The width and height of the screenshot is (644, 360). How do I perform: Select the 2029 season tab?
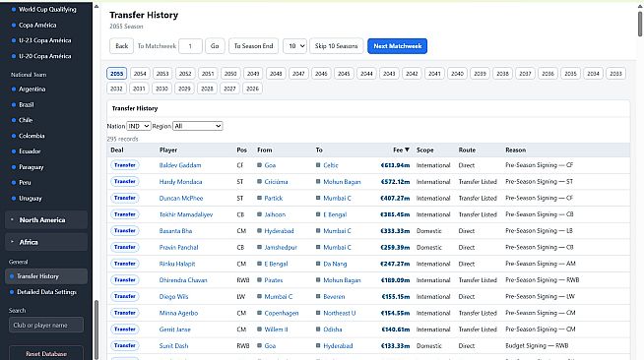184,89
